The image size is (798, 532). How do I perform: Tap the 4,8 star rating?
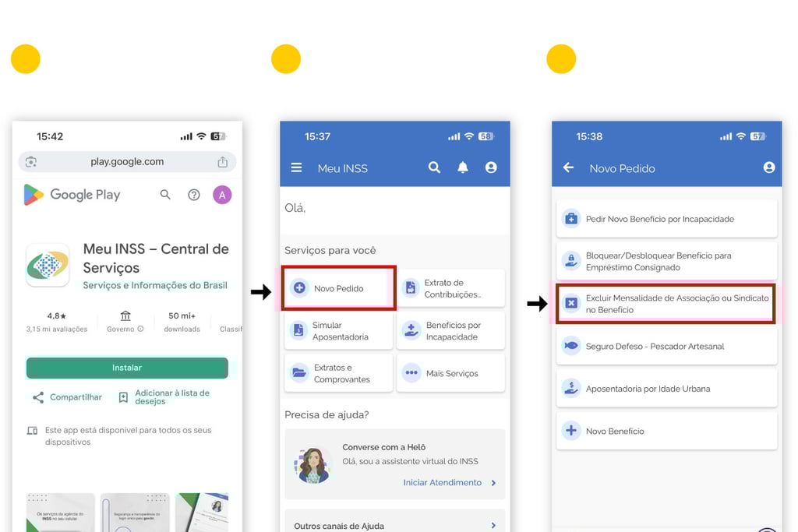[56, 315]
